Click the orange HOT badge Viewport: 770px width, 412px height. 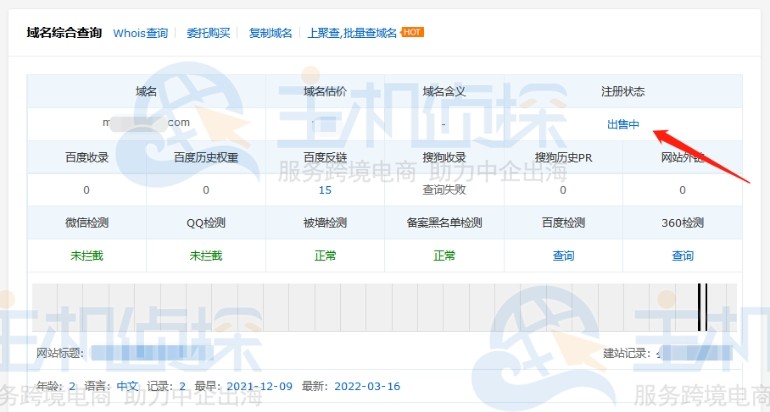coord(412,32)
